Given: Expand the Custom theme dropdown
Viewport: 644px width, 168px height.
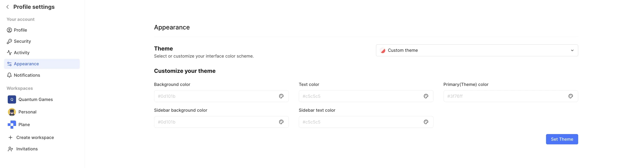Looking at the screenshot, I should click(477, 50).
